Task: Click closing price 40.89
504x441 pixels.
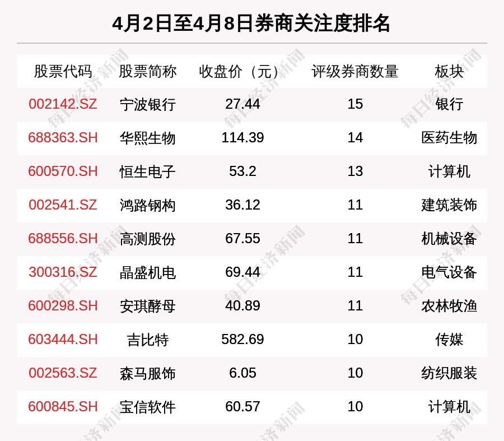Action: (x=242, y=305)
